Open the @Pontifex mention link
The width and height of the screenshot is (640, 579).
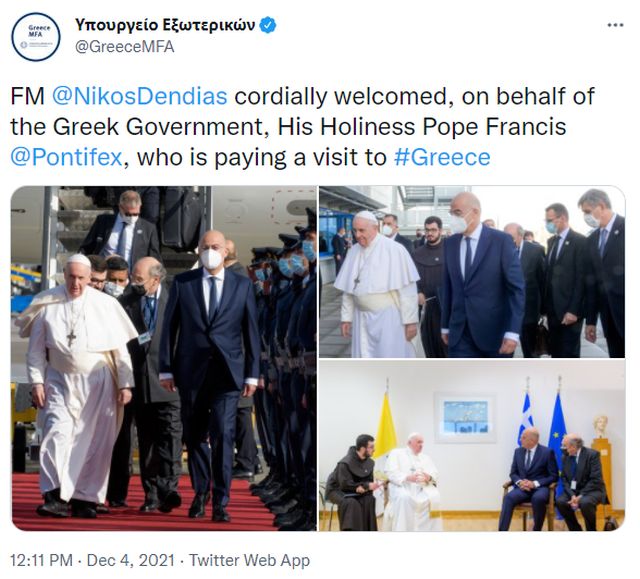tap(67, 158)
